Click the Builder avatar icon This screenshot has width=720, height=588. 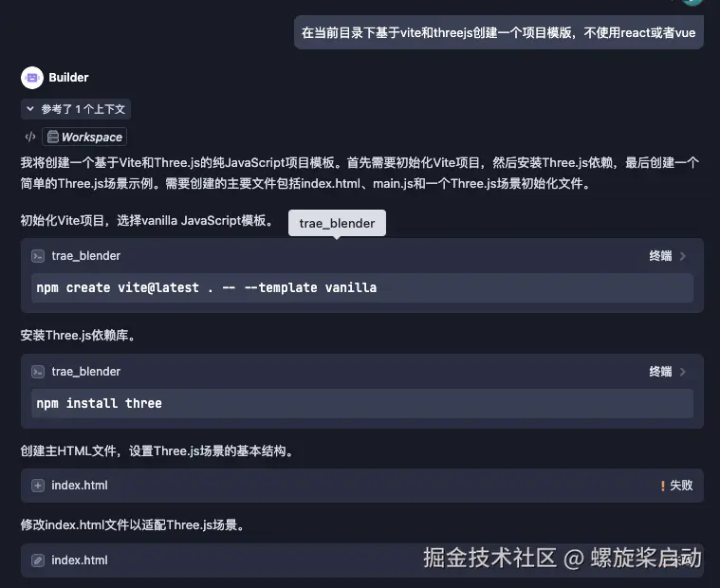pos(31,78)
